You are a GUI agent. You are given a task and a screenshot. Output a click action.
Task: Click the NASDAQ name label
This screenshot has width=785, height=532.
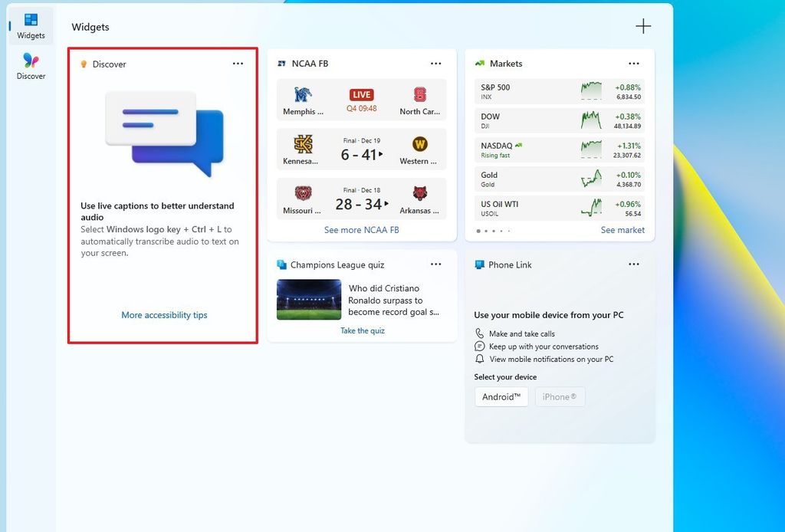click(497, 146)
